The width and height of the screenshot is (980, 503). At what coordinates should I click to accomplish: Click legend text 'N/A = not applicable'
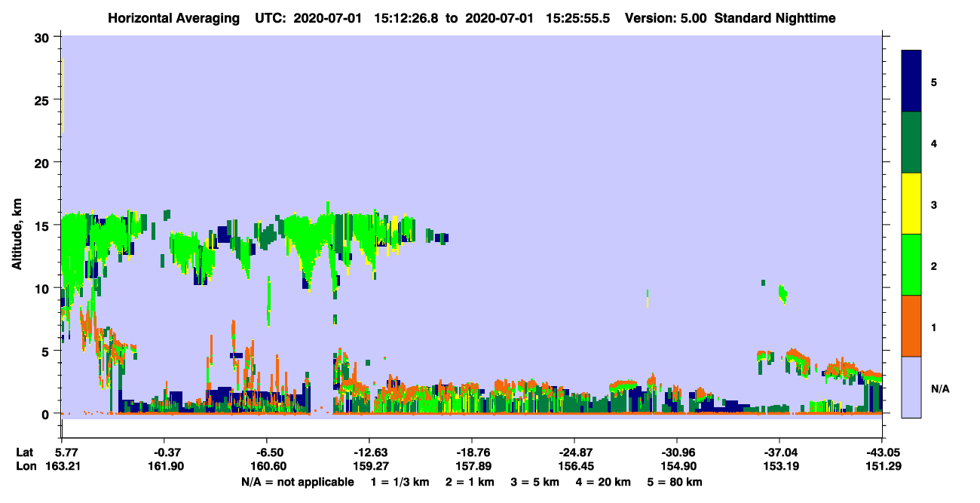297,482
